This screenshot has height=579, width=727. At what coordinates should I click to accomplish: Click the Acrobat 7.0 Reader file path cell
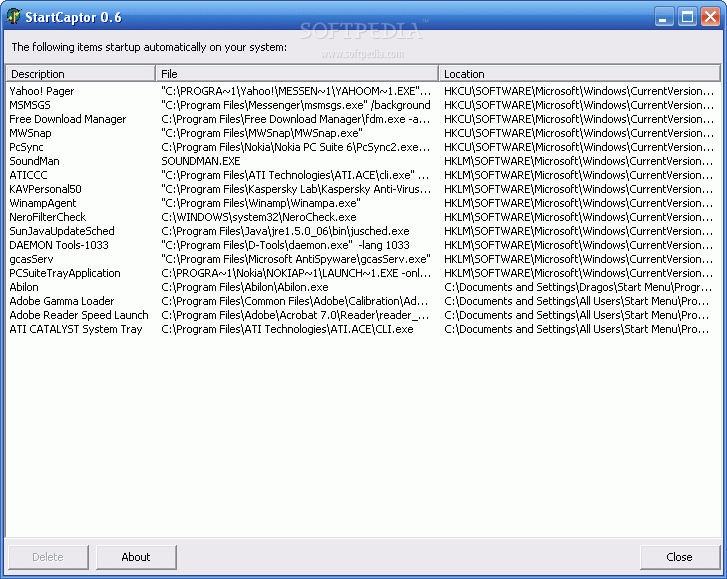click(295, 315)
